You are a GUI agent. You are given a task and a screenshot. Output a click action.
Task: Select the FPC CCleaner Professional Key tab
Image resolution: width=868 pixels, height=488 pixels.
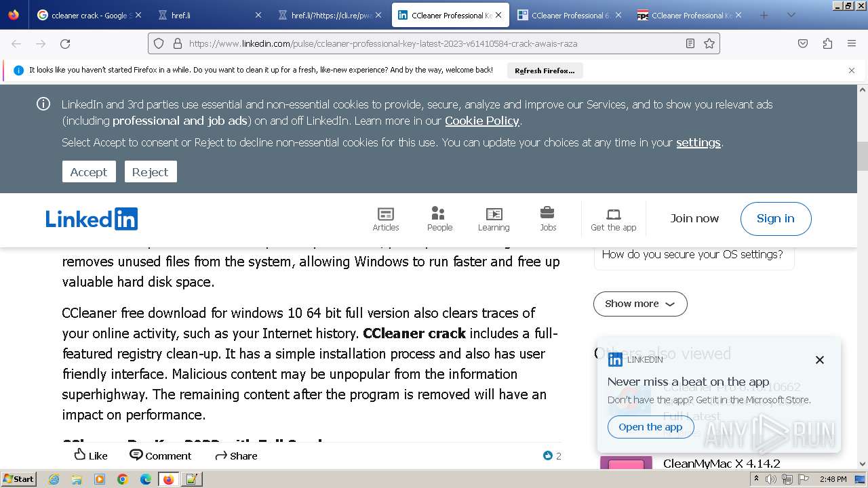point(688,15)
